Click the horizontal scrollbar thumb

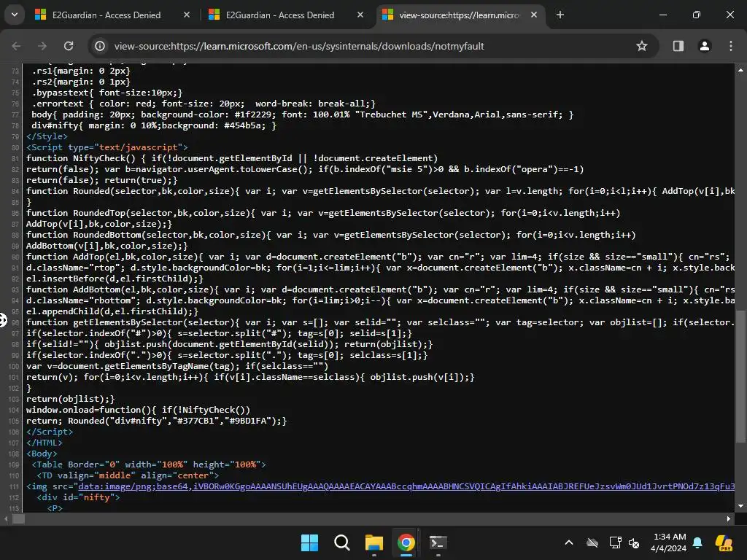[x=18, y=519]
